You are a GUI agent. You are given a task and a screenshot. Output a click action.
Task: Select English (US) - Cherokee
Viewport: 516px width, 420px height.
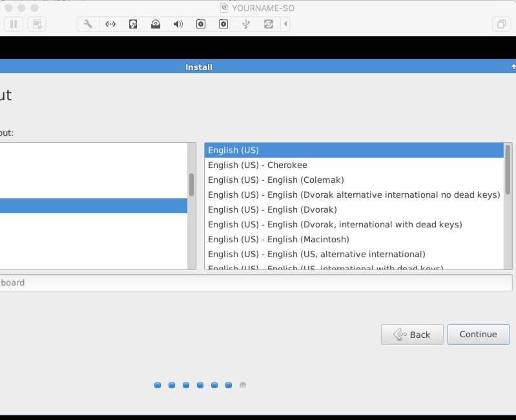pyautogui.click(x=354, y=165)
